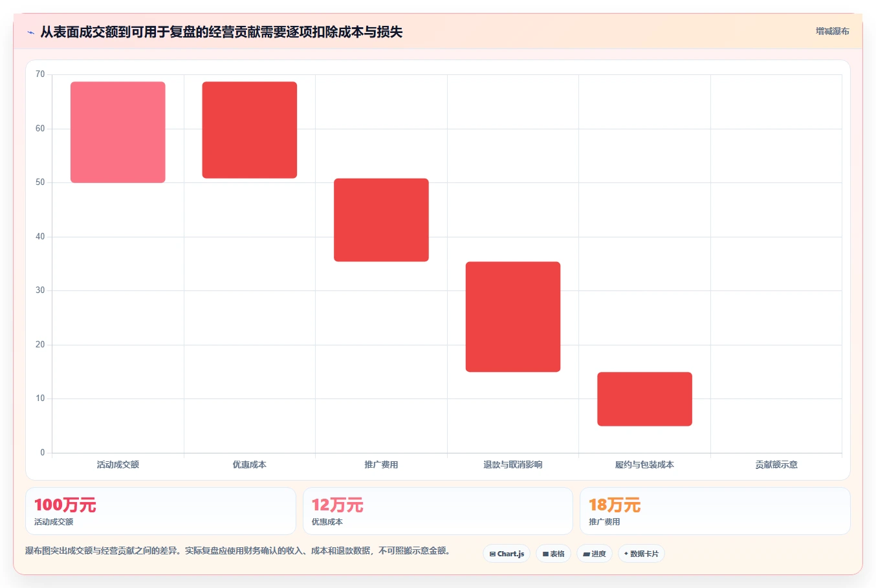Click the 增减瀑布 label in header

tap(832, 31)
